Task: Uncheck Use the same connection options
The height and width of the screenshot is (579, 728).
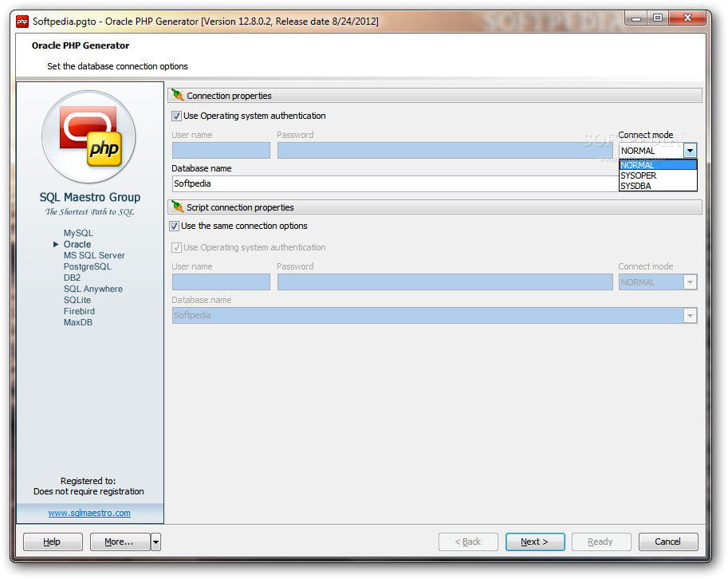Action: (x=175, y=226)
